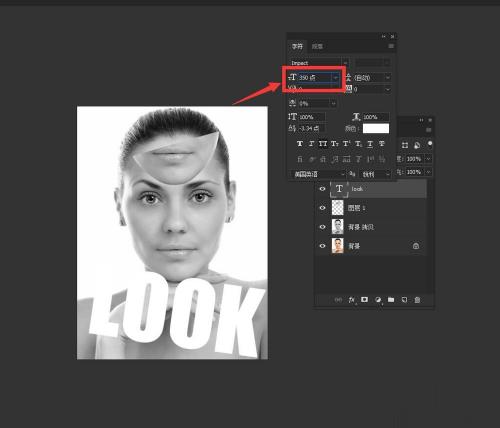Apply Subscript text style
This screenshot has height=428, width=500.
point(358,144)
